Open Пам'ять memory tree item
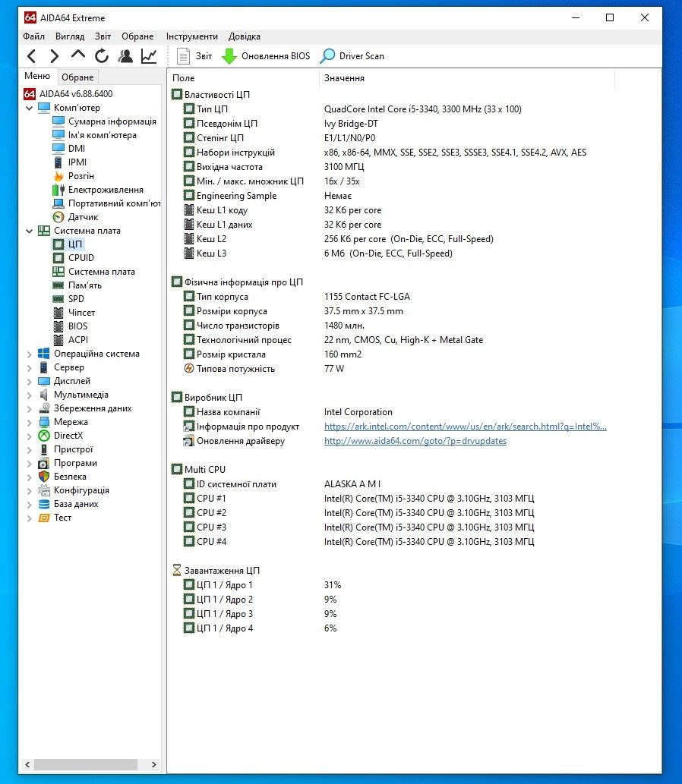Viewport: 682px width, 784px height. (77, 285)
